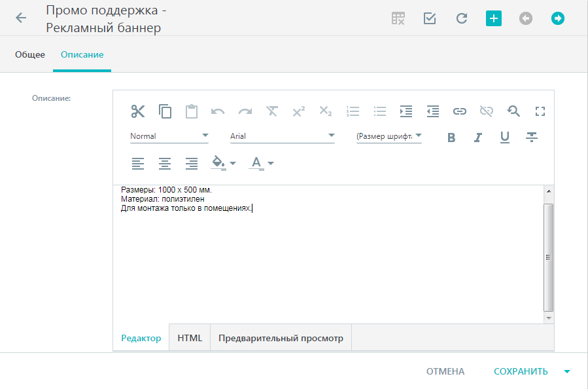Click the СОХРАНИТЬ button
This screenshot has height=389, width=588.
(x=521, y=372)
